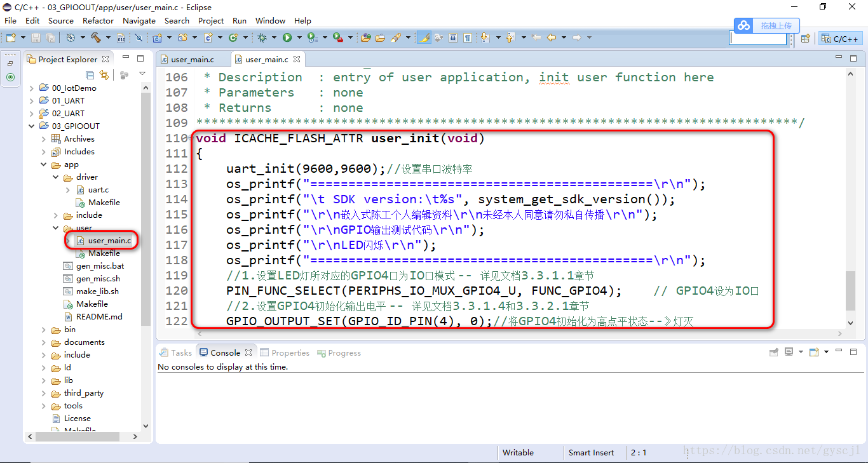Select gen_misc.bat file
Viewport: 868px width, 463px height.
point(94,265)
